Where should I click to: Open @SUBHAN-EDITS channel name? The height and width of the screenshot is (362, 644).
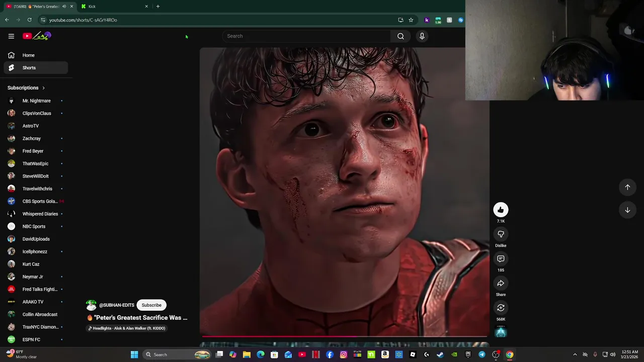coord(117,305)
